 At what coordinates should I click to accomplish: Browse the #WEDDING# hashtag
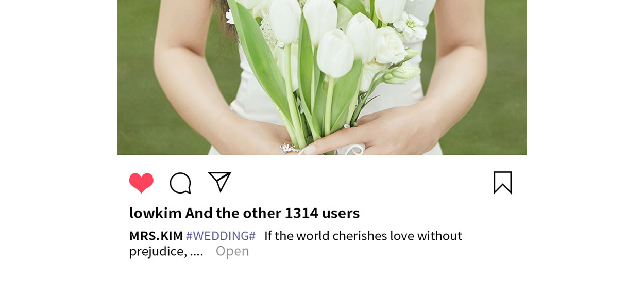[x=221, y=236]
